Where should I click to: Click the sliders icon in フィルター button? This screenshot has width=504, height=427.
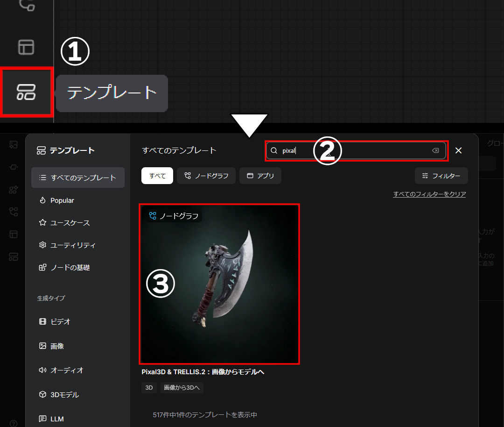tap(425, 176)
